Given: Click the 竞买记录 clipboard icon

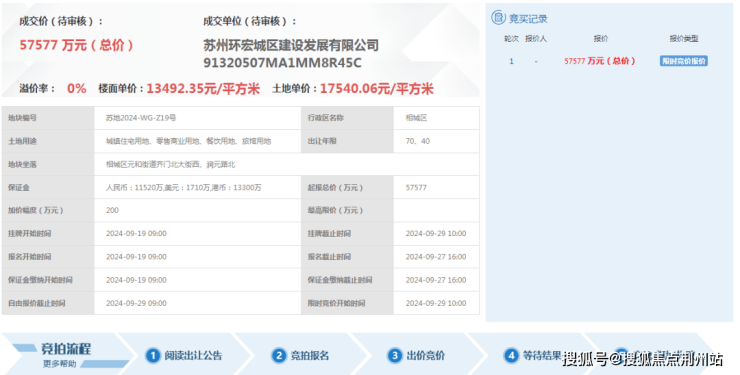Looking at the screenshot, I should click(x=498, y=18).
